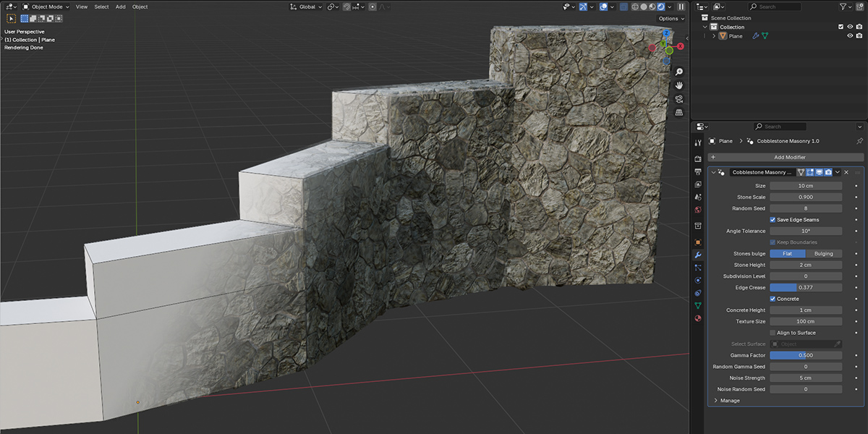Open the Modifiers wrench tab
The height and width of the screenshot is (434, 868).
698,255
